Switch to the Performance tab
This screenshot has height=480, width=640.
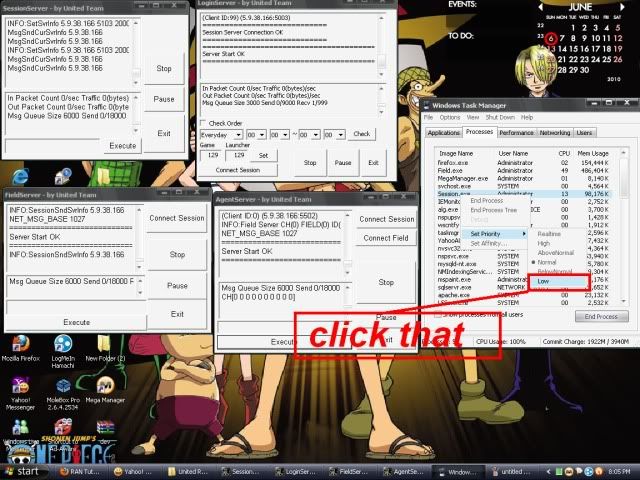516,132
